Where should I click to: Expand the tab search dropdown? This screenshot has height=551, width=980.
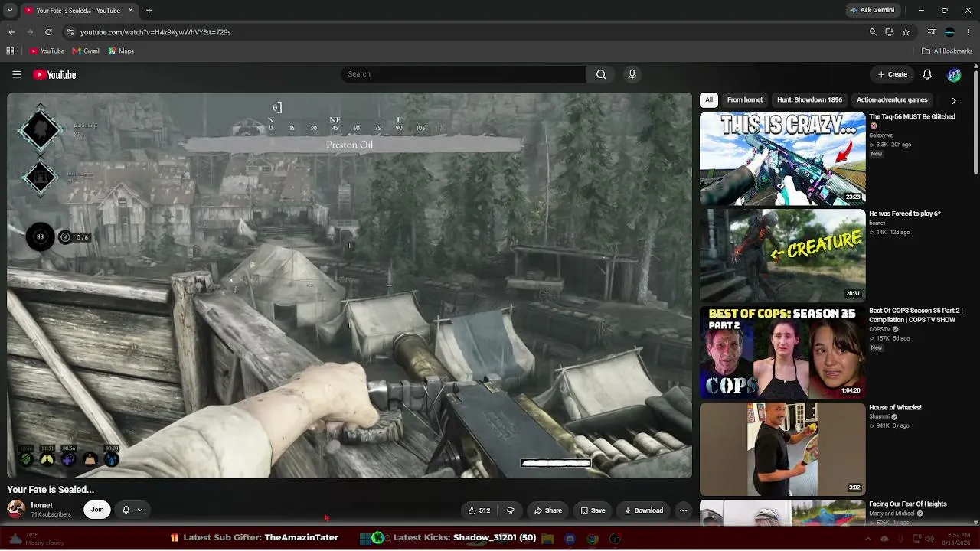click(10, 11)
